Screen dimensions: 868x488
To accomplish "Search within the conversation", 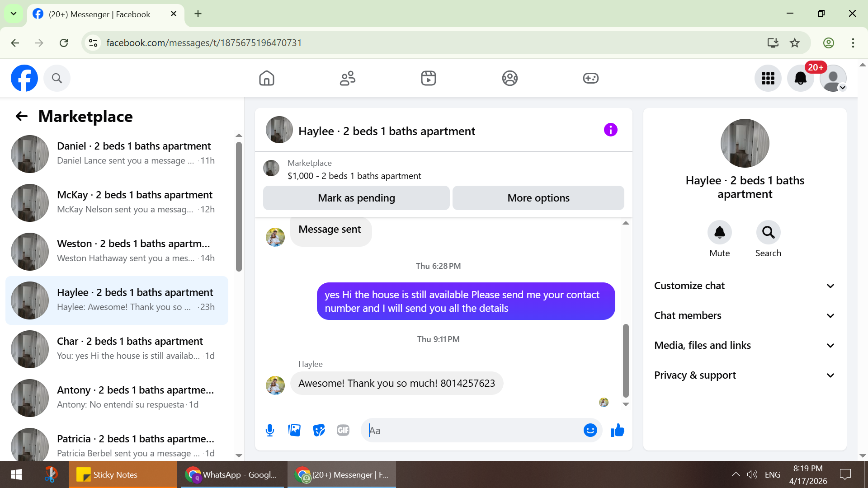I will click(768, 233).
